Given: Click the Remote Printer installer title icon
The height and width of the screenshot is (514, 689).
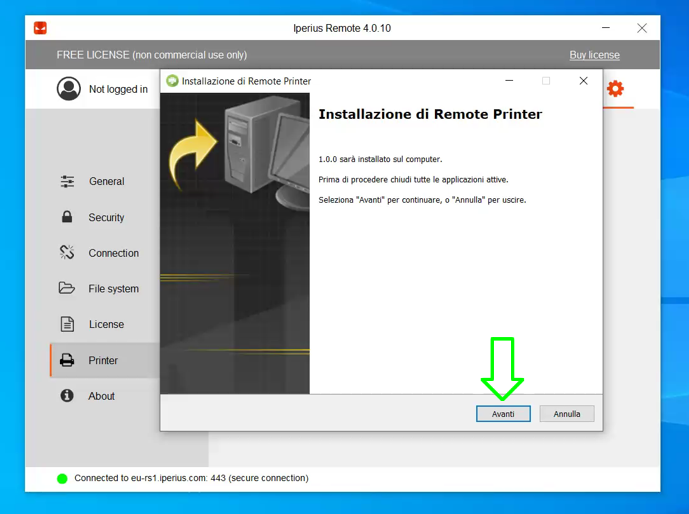Looking at the screenshot, I should (x=172, y=81).
